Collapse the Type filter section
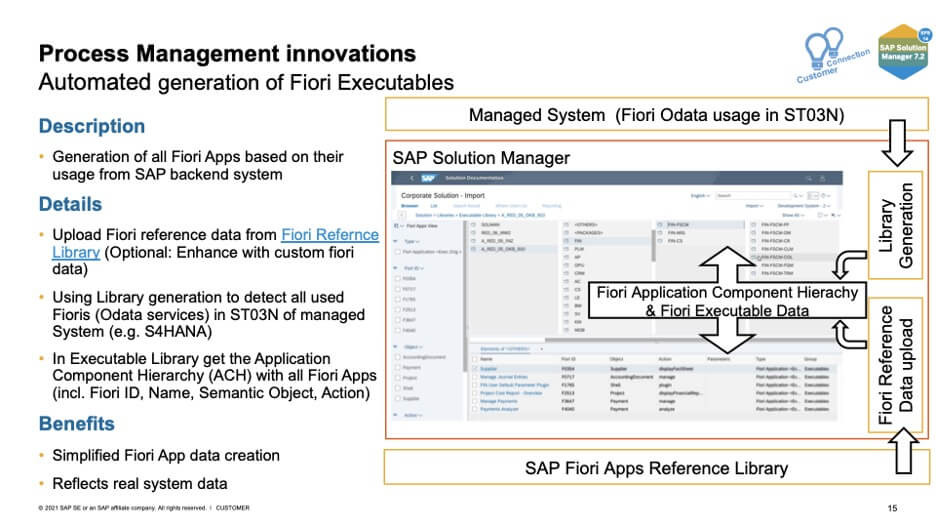Screen dimensions: 936x528 [x=395, y=242]
